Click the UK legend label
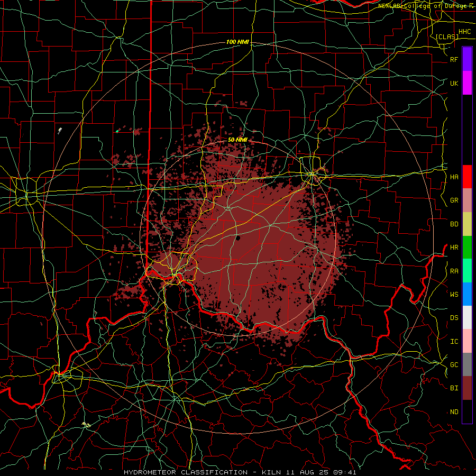This screenshot has height=476, width=476. [x=454, y=83]
